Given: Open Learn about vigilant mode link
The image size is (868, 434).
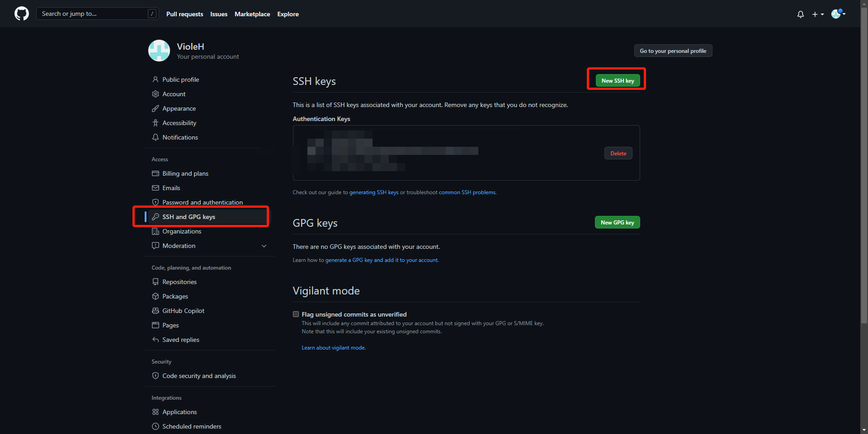Looking at the screenshot, I should click(x=333, y=348).
